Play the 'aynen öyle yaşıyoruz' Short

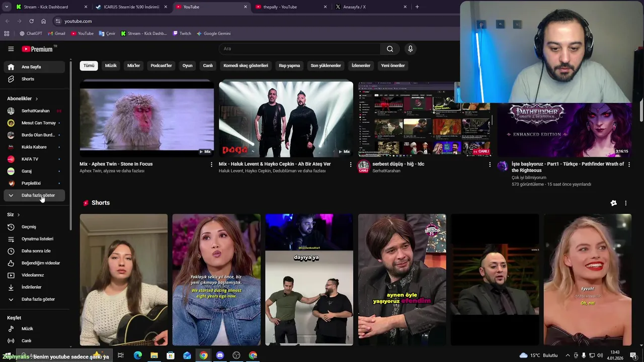coord(402,280)
